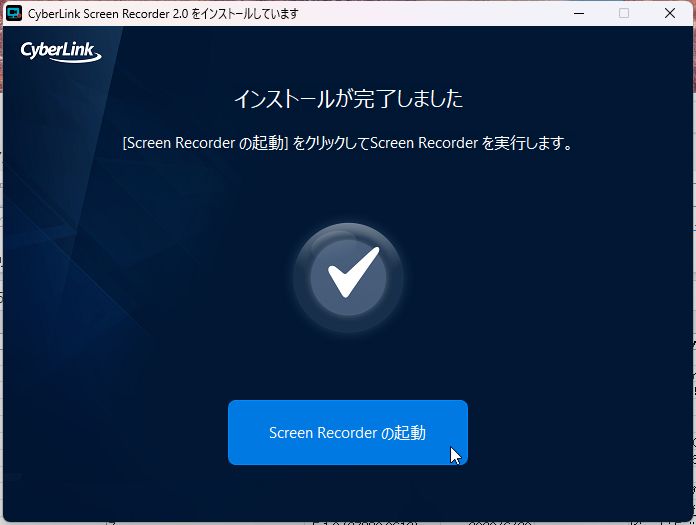Image resolution: width=696 pixels, height=525 pixels.
Task: Click the CyberLink Screen Recorder title bar icon
Action: 14,13
